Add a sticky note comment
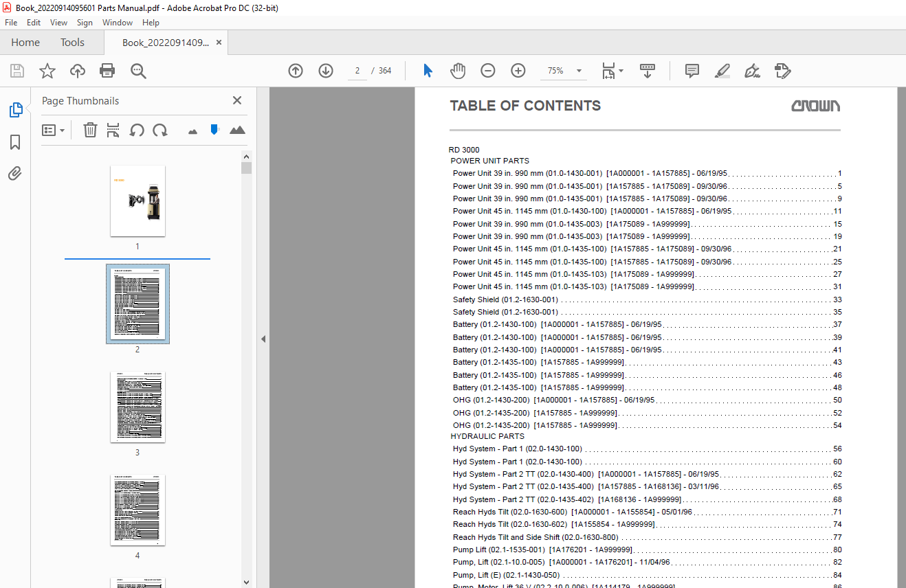906x588 pixels. [692, 71]
